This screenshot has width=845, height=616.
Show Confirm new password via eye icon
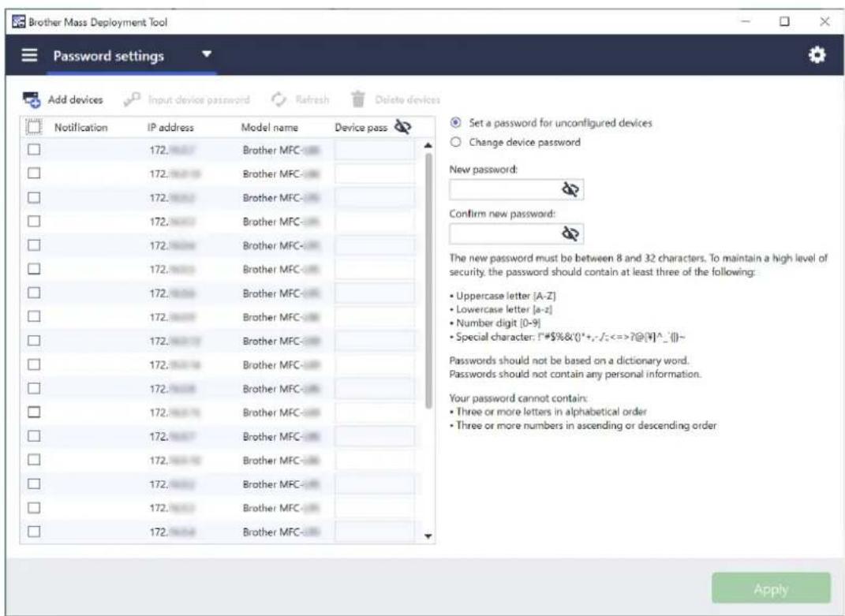pos(570,233)
